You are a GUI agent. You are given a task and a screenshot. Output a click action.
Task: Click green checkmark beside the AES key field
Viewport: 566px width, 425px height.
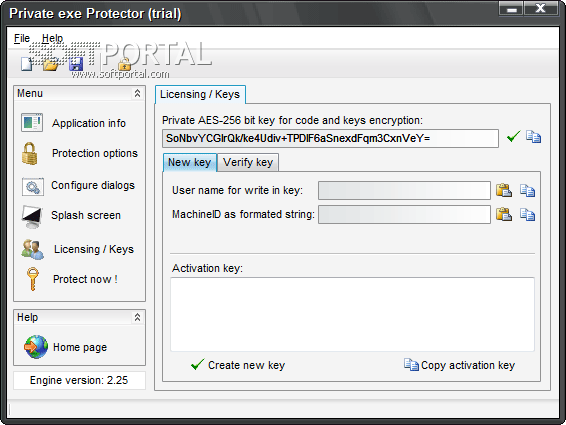point(513,136)
